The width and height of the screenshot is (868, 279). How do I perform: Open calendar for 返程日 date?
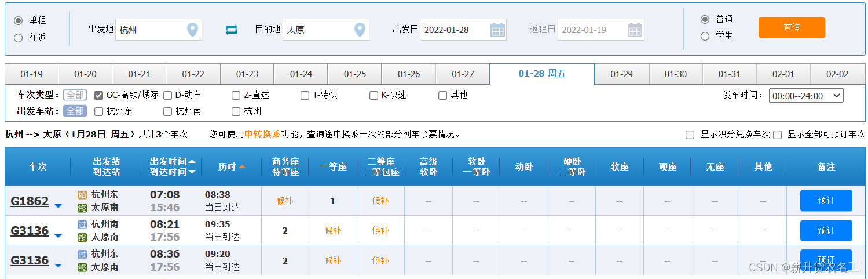point(635,30)
